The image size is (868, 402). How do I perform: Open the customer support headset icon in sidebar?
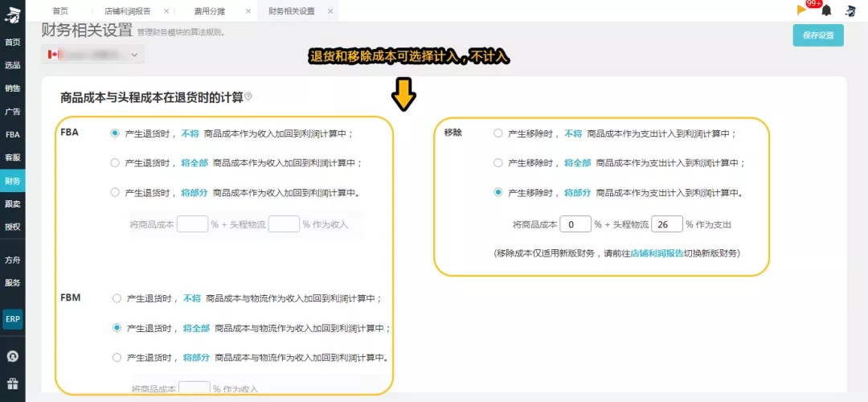coord(12,356)
